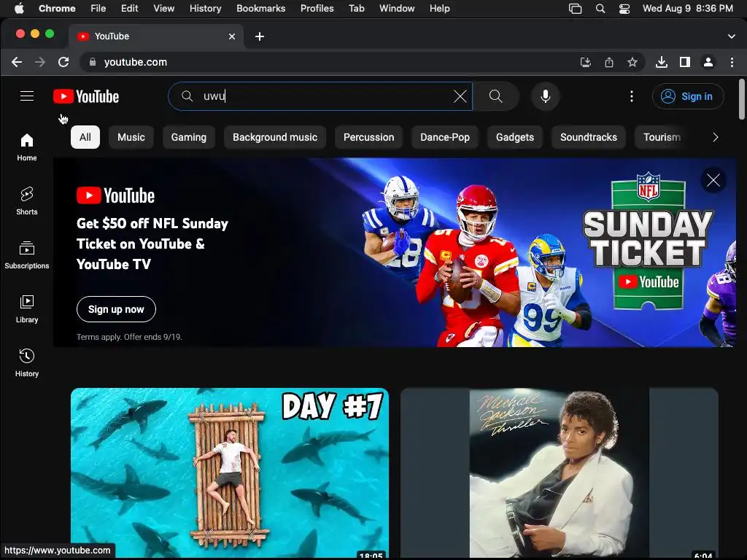
Task: Open Subscriptions from sidebar
Action: (x=27, y=255)
